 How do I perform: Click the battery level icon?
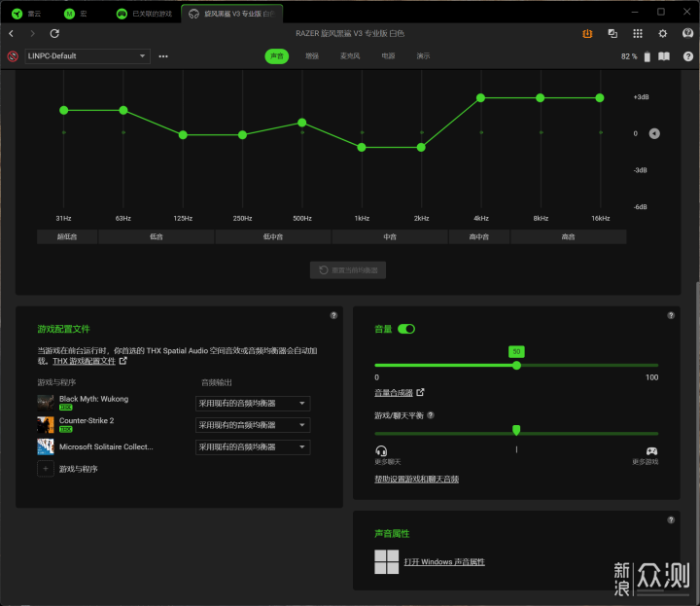pos(647,56)
